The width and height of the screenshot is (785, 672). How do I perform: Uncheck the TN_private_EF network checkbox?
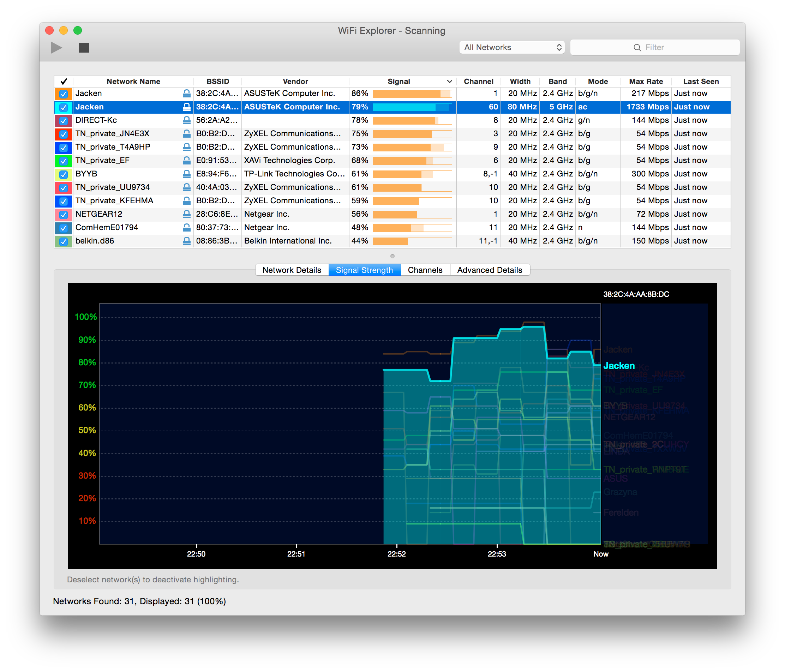64,161
